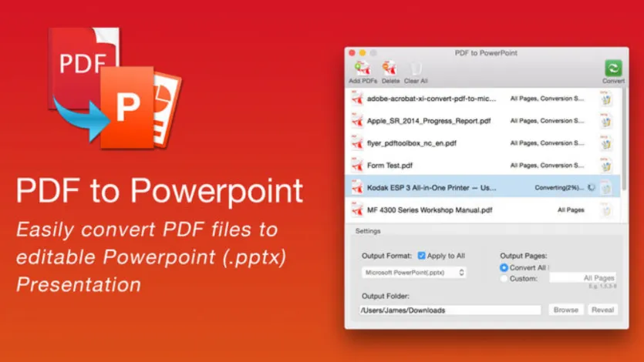The image size is (644, 362).
Task: Click the Delete toolbar icon
Action: point(389,69)
